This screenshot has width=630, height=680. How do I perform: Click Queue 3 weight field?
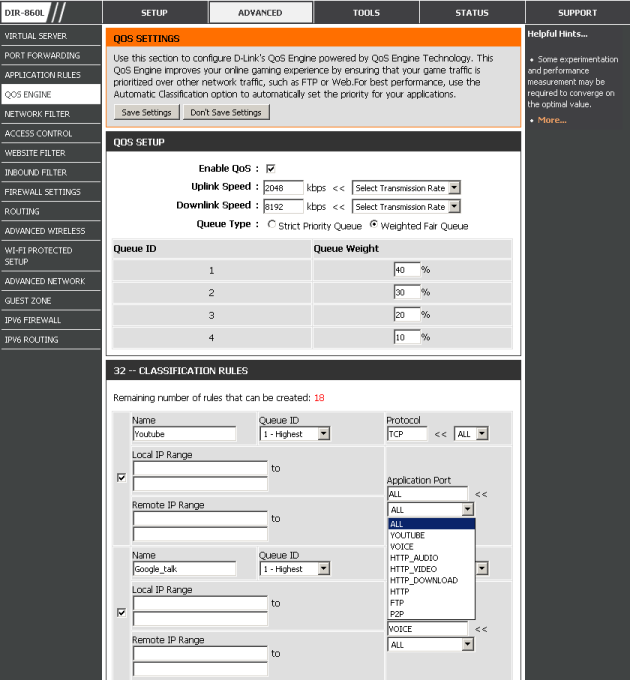point(407,315)
